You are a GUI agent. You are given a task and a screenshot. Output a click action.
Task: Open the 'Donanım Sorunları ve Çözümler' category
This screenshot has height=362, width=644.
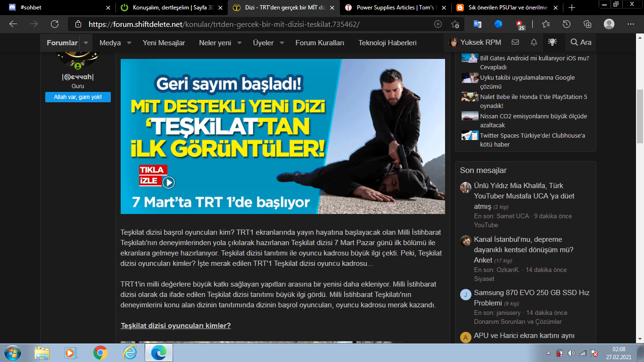pyautogui.click(x=518, y=321)
